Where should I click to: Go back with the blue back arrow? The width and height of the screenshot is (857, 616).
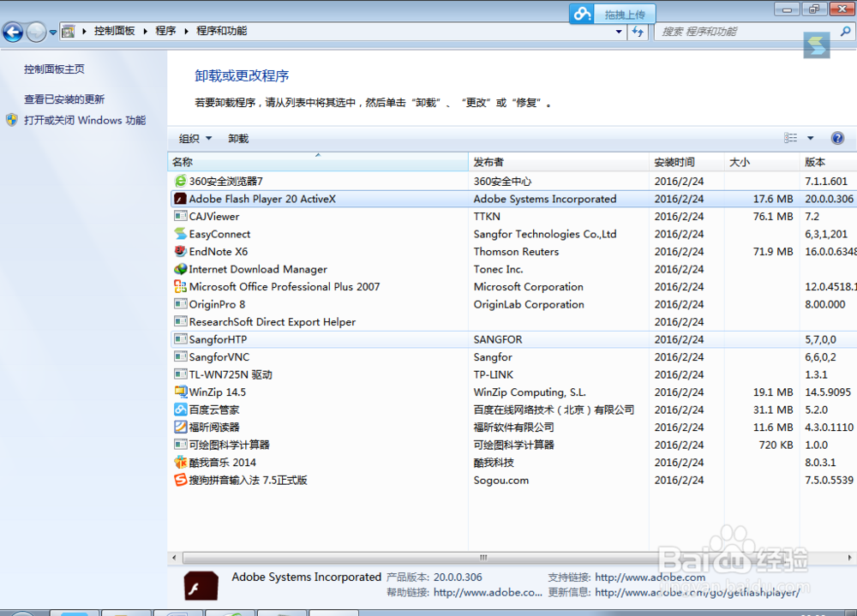(x=13, y=32)
